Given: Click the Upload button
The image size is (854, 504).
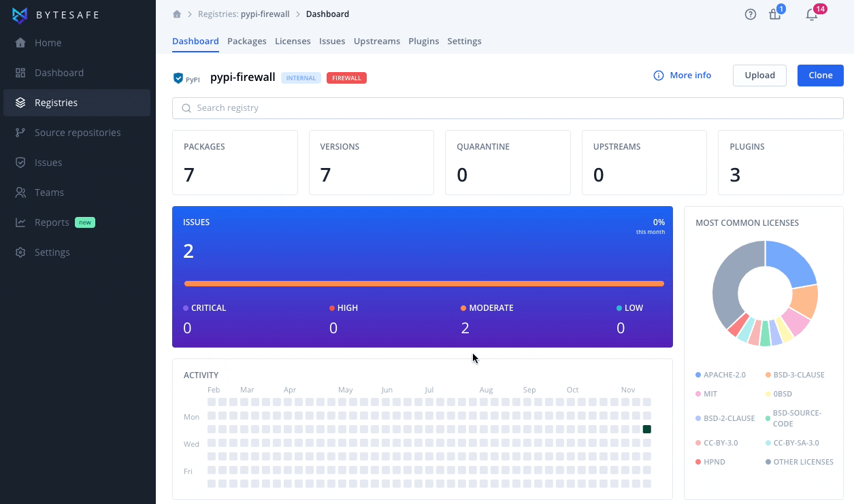Looking at the screenshot, I should click(759, 75).
